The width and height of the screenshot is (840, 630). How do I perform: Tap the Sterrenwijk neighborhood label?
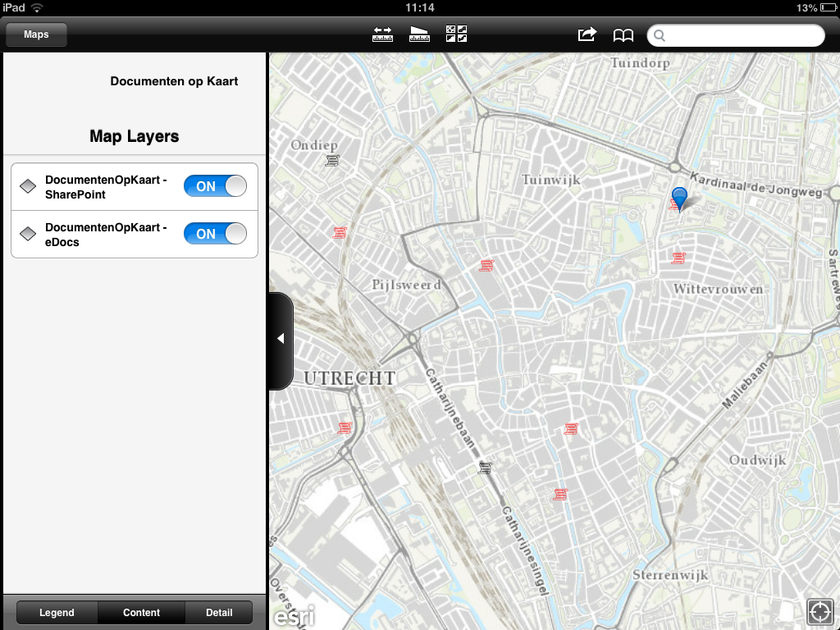pyautogui.click(x=670, y=575)
